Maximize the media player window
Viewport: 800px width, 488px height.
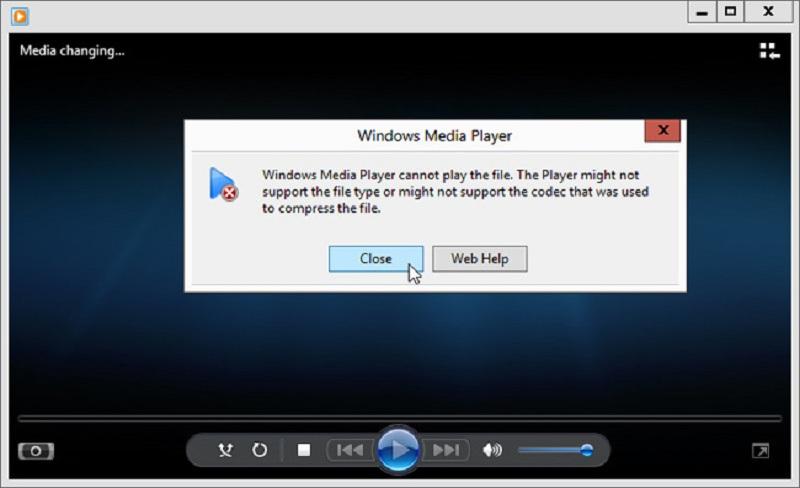pos(731,12)
